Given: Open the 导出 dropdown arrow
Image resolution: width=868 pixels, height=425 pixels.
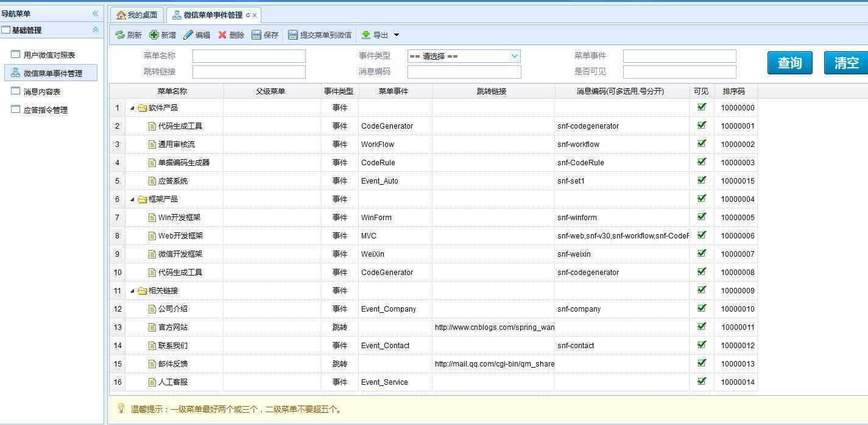Looking at the screenshot, I should click(x=397, y=35).
